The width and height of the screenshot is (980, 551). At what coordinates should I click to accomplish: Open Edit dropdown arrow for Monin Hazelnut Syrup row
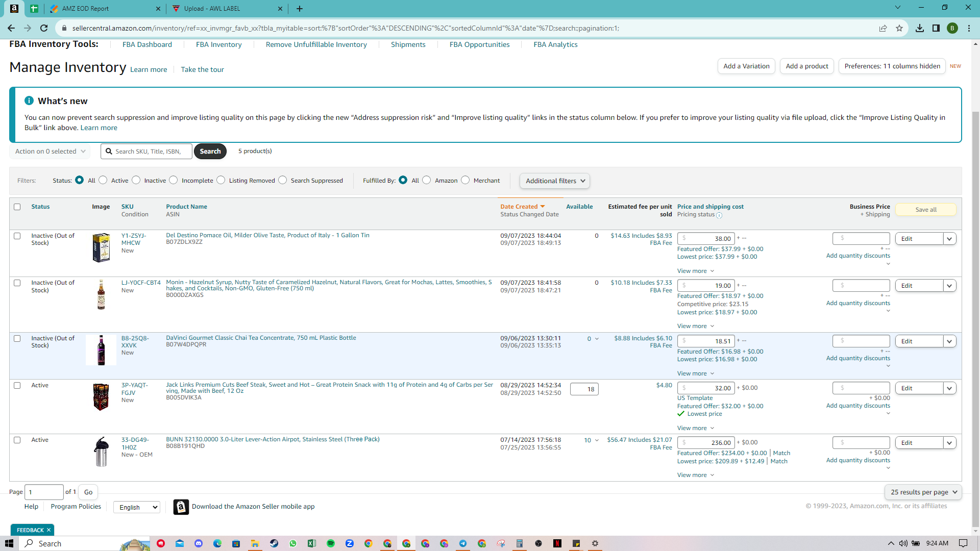[x=949, y=286]
